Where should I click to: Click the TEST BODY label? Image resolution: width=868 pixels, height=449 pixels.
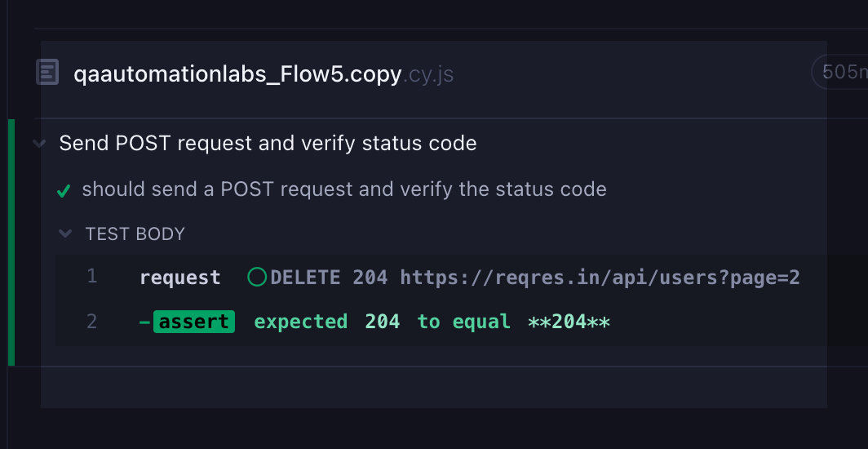(135, 234)
